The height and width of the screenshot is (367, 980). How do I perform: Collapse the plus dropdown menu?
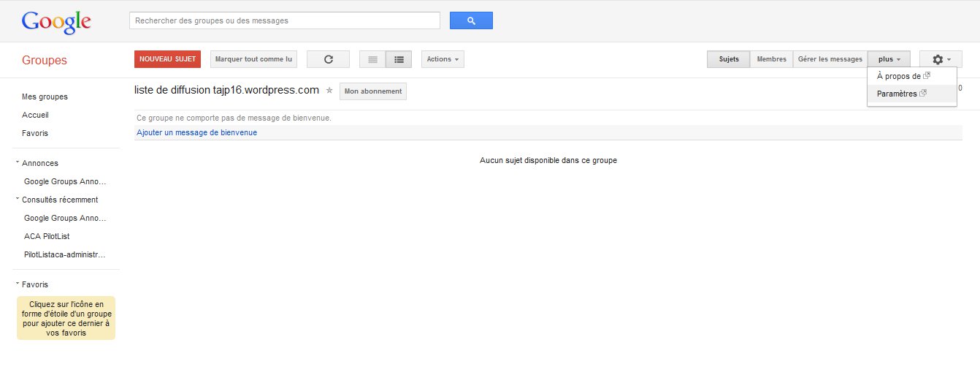click(x=889, y=59)
